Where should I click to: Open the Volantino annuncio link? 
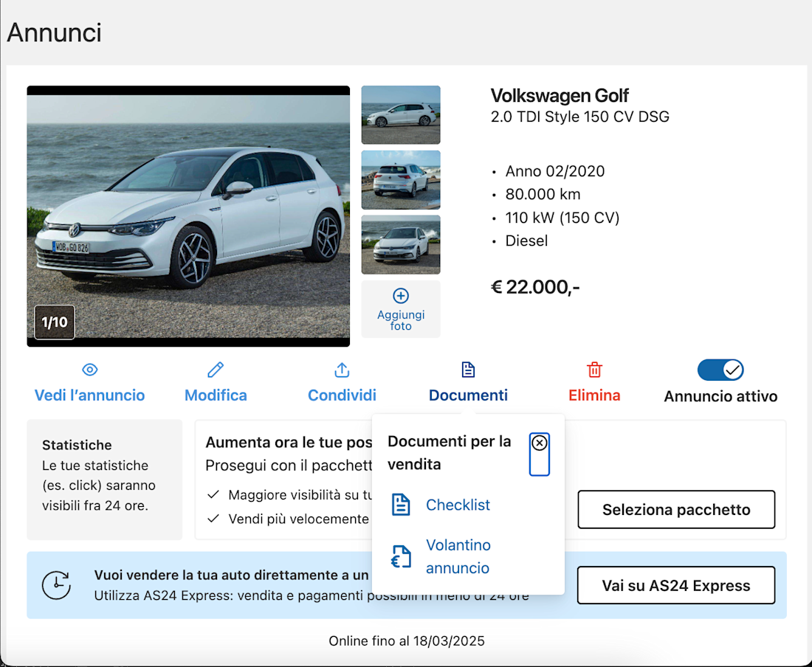pos(458,556)
